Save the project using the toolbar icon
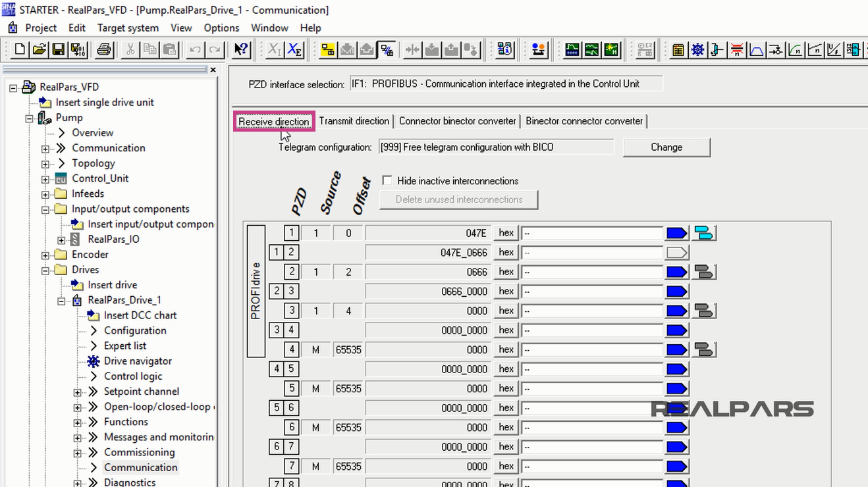 tap(58, 49)
